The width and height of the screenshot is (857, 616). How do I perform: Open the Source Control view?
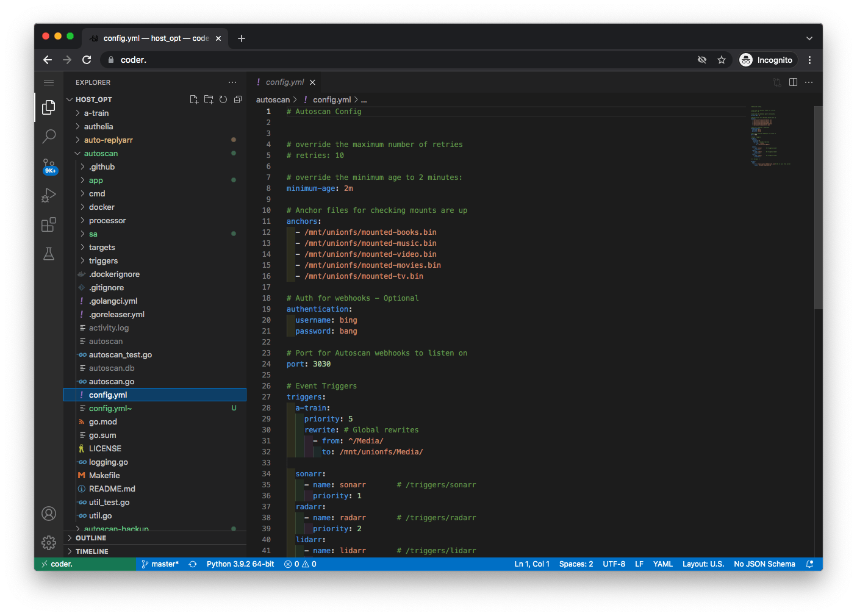pyautogui.click(x=49, y=166)
